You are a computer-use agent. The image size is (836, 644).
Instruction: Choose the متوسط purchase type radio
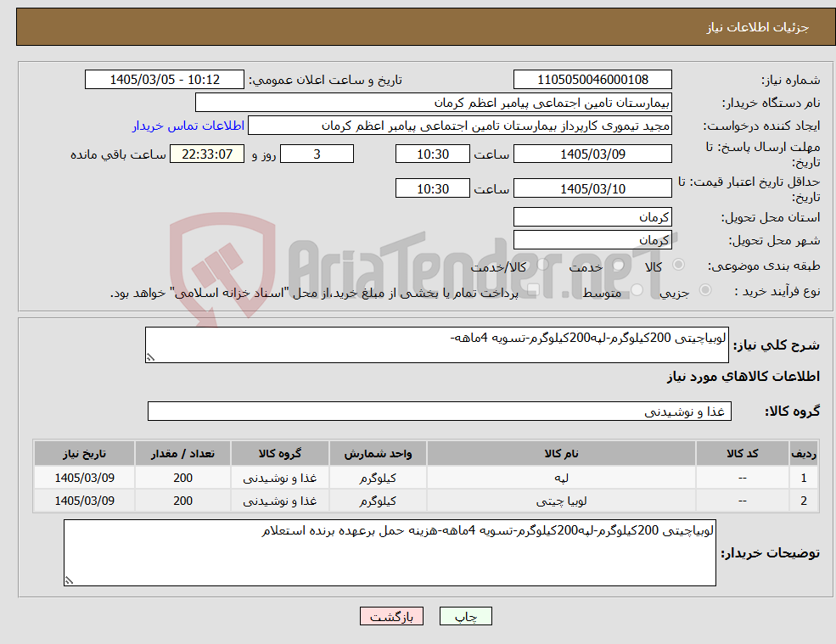(637, 290)
